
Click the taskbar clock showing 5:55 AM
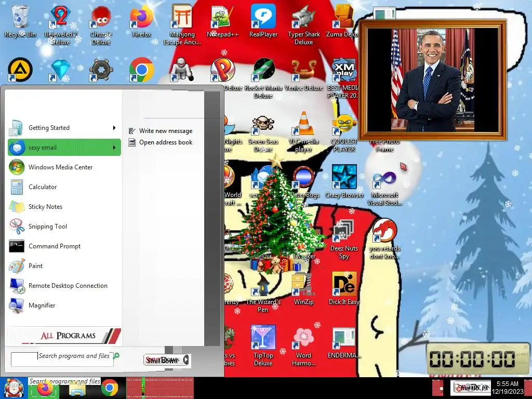pyautogui.click(x=508, y=388)
